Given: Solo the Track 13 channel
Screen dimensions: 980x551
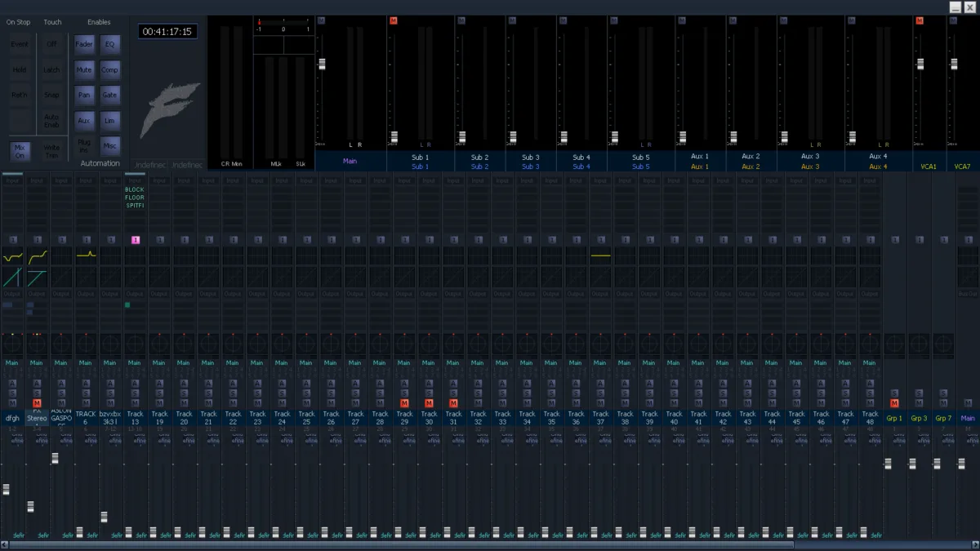Looking at the screenshot, I should click(x=135, y=393).
